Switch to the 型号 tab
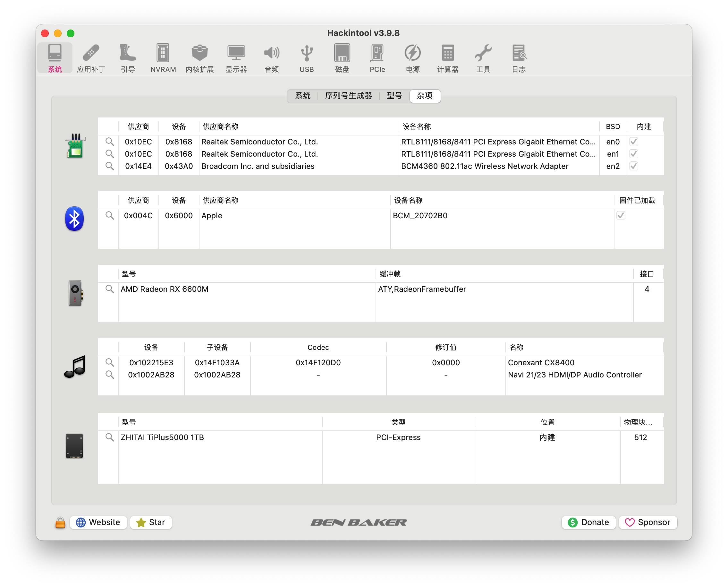 coord(394,96)
